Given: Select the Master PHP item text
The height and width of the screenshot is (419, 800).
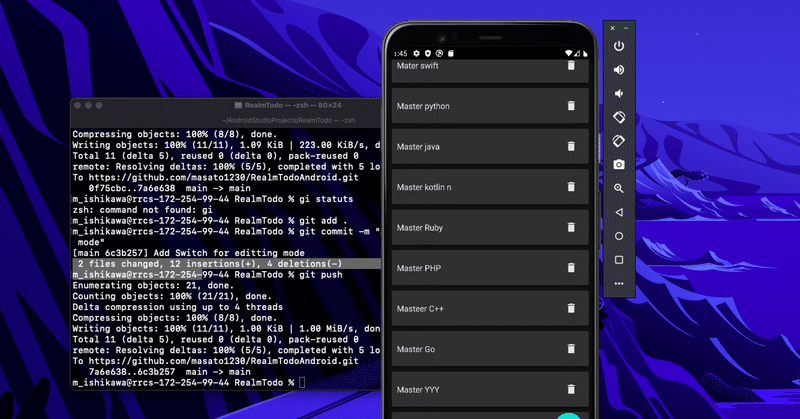Looking at the screenshot, I should pos(418,268).
